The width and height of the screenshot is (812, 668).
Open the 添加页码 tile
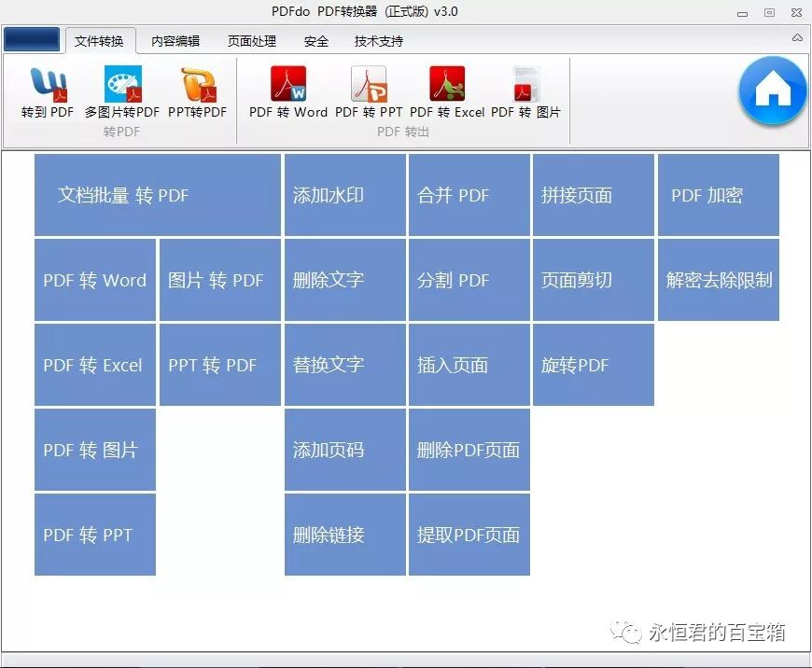pyautogui.click(x=345, y=450)
